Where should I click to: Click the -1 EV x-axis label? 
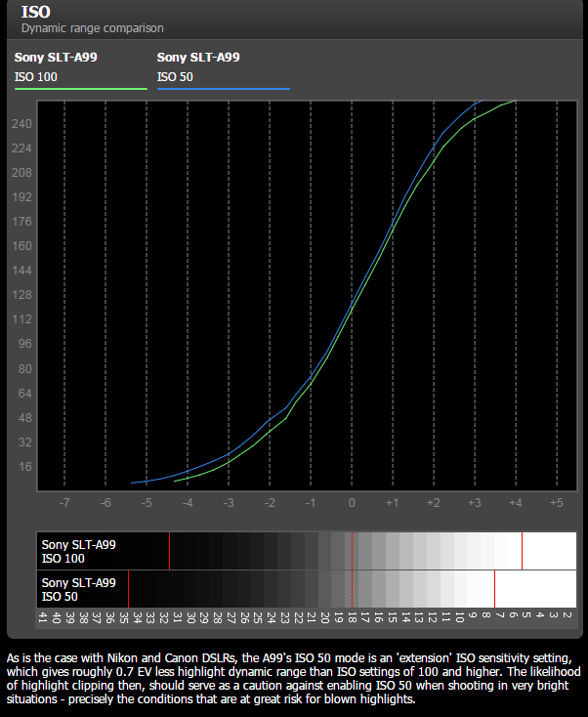(311, 503)
